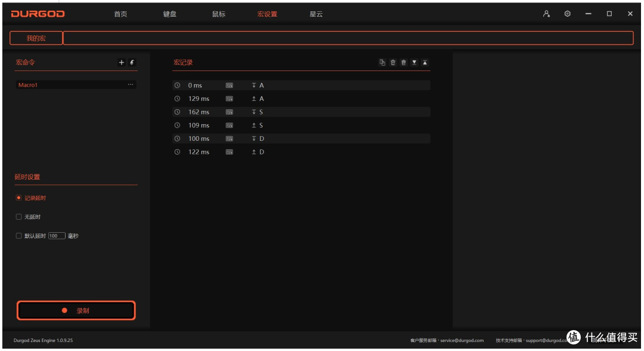Click the S key label on the 109 ms row
The height and width of the screenshot is (351, 644).
[261, 125]
